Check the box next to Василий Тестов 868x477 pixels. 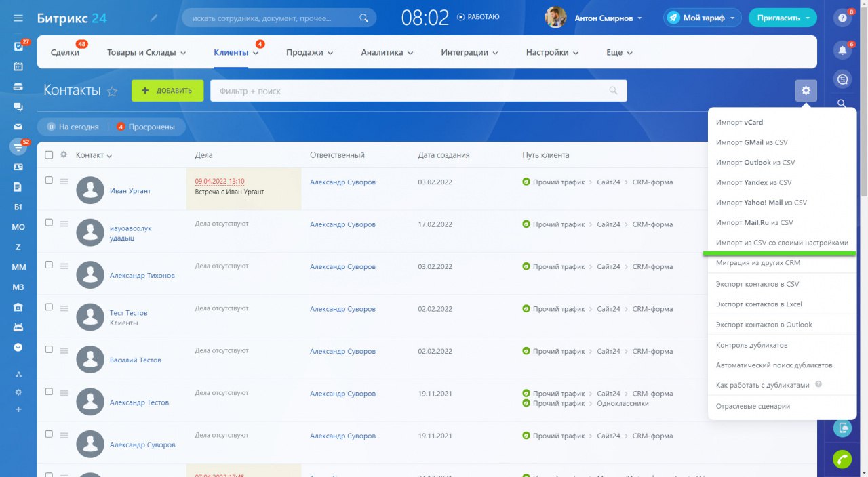(49, 350)
